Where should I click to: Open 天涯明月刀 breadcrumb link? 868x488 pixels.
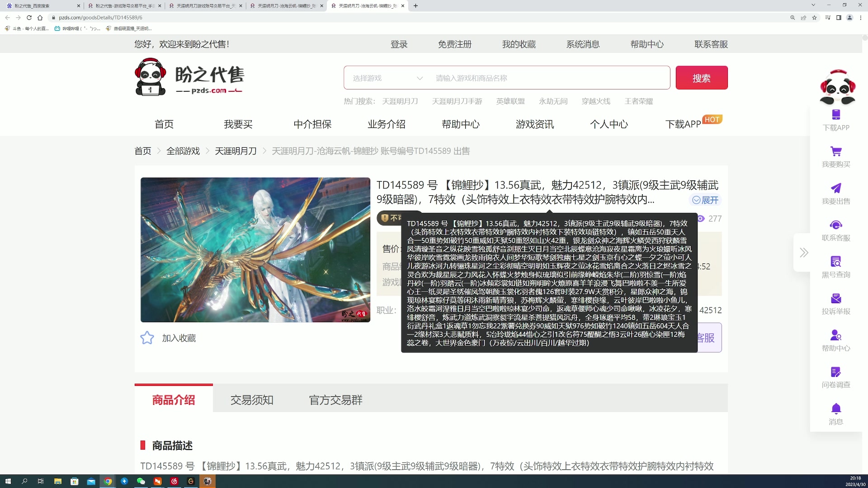point(236,151)
